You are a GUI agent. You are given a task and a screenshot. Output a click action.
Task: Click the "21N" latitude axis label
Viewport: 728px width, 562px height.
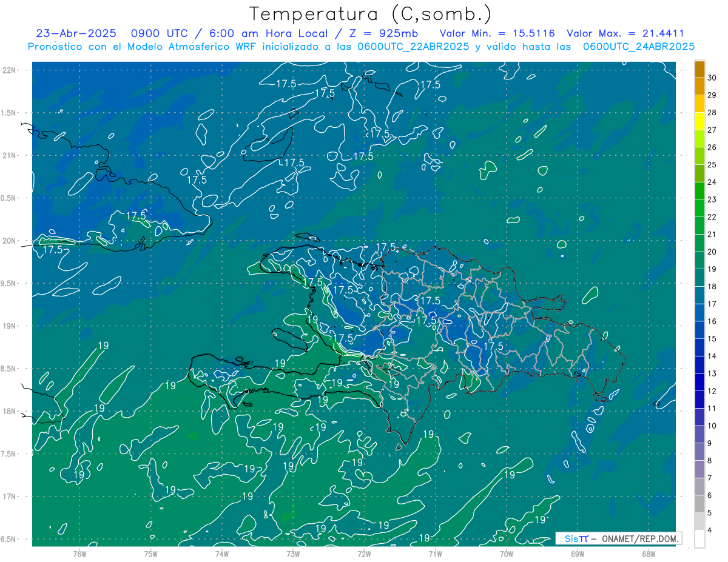(x=9, y=155)
